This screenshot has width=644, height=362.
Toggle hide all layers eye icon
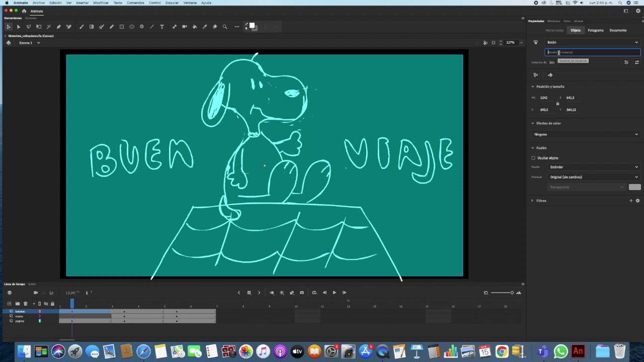tap(46, 304)
